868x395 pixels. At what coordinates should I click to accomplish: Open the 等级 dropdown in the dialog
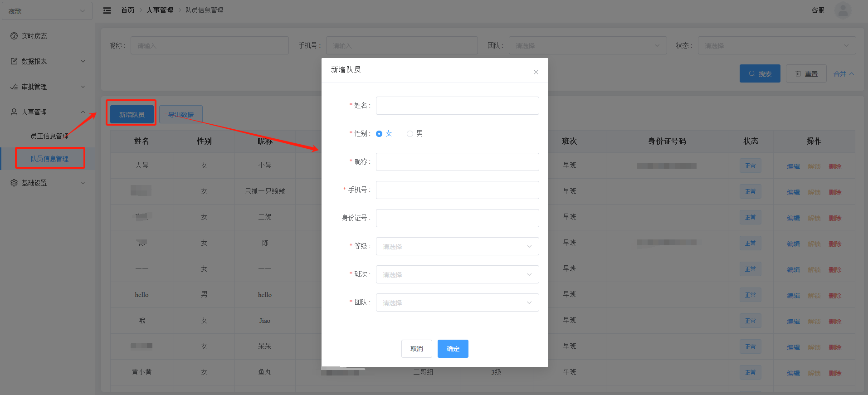click(x=457, y=246)
